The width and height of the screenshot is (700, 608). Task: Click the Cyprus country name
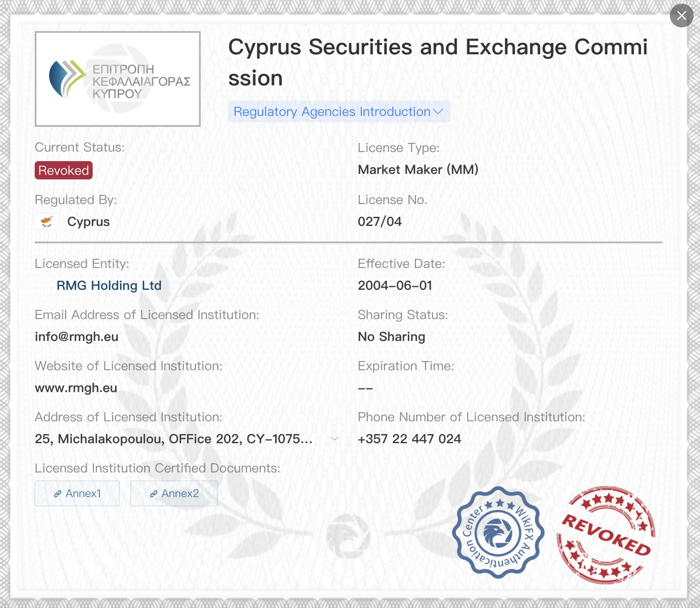coord(89,222)
